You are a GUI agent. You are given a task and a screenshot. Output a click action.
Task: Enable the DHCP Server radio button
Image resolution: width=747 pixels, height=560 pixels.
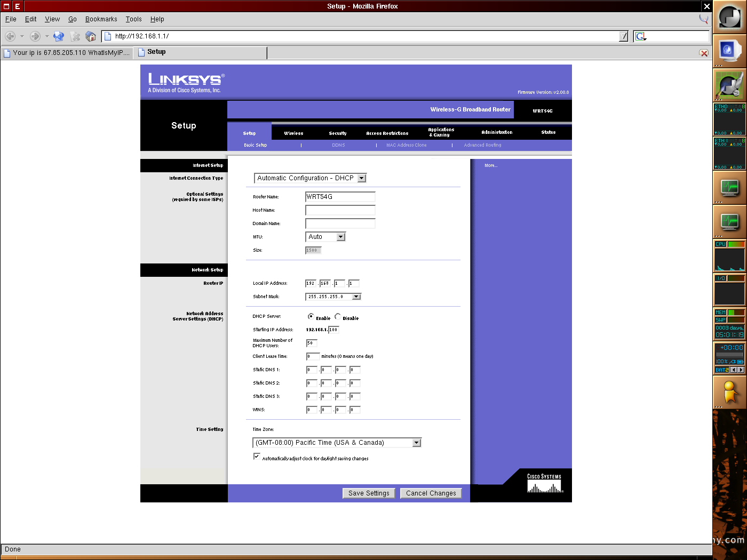(311, 316)
